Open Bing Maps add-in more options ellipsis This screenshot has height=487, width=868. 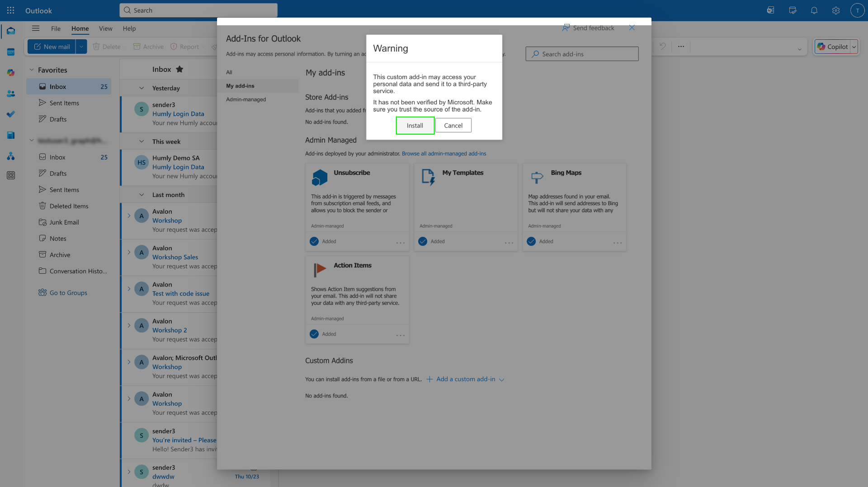(x=618, y=242)
